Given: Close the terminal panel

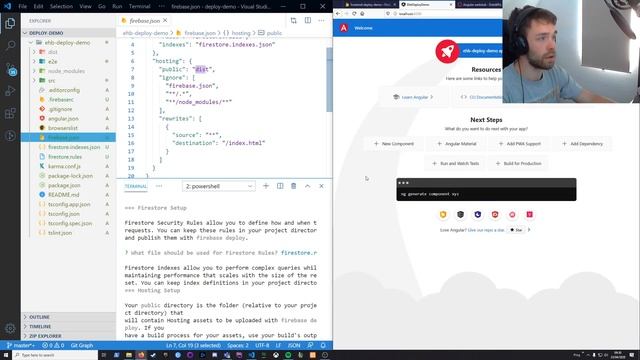Looking at the screenshot, I should (321, 186).
